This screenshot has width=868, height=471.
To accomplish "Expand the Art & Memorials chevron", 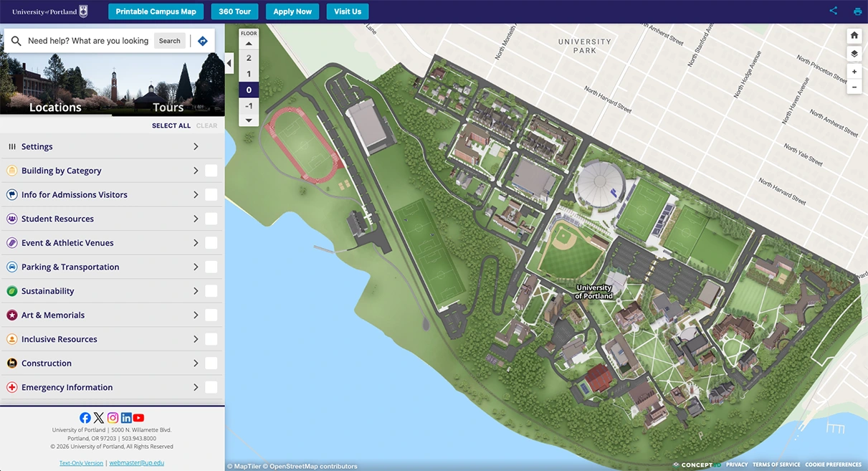I will tap(196, 315).
